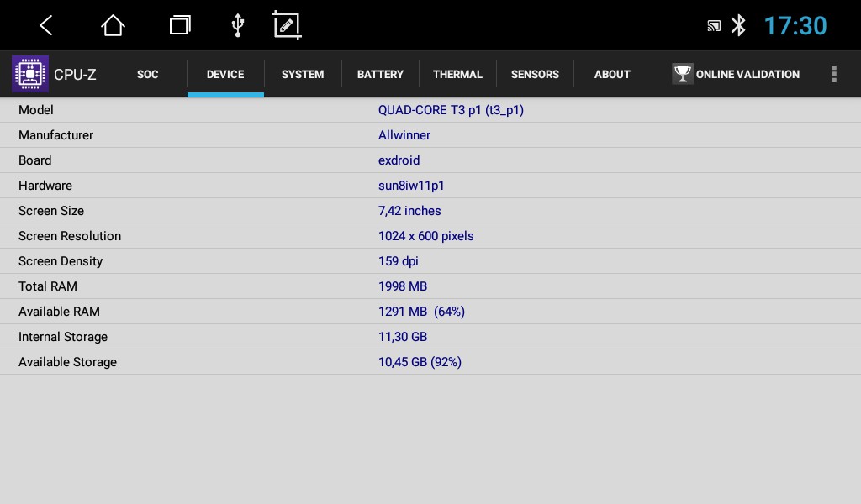Click the '1998 MB' value

pos(403,286)
